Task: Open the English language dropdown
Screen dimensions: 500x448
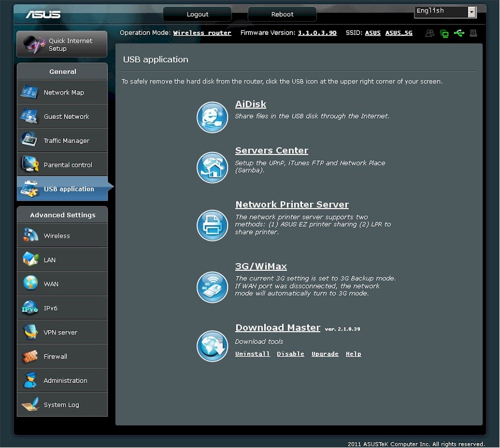Action: pos(445,12)
